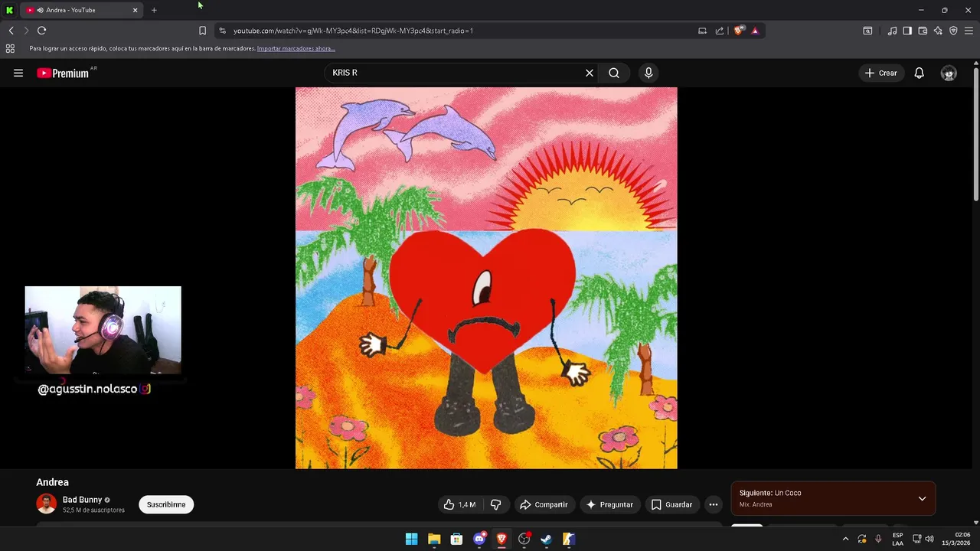Open Microsoft Store from taskbar

(x=456, y=539)
